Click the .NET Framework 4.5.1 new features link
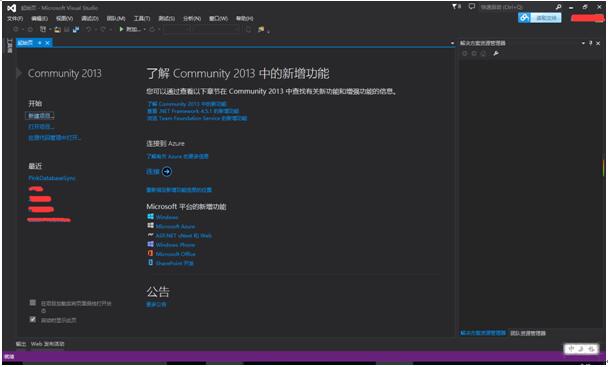 (x=193, y=111)
